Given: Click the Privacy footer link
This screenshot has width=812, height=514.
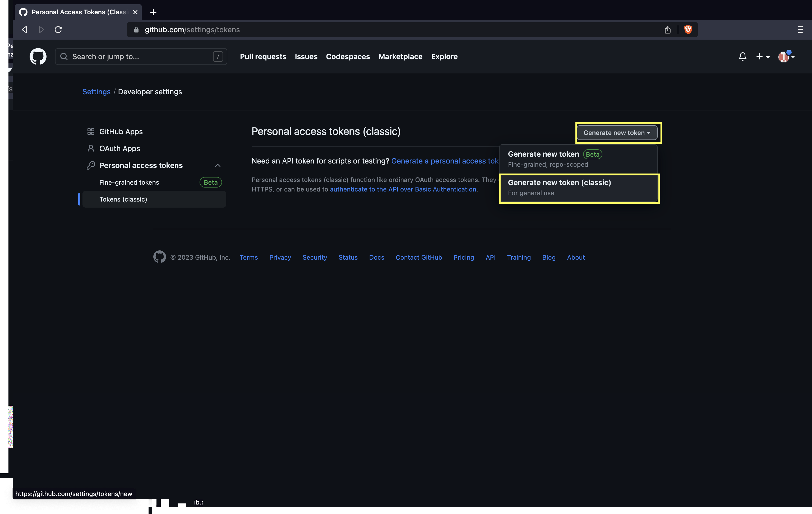Looking at the screenshot, I should coord(280,257).
